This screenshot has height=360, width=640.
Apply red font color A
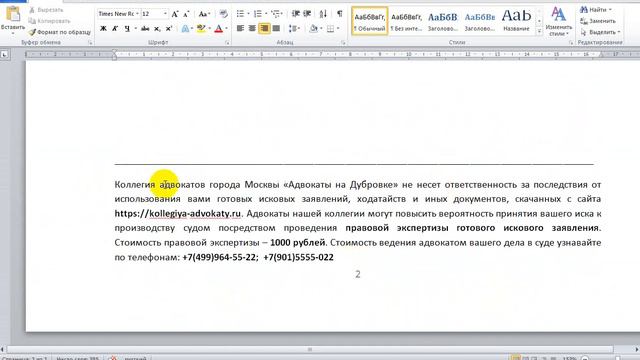click(x=219, y=29)
